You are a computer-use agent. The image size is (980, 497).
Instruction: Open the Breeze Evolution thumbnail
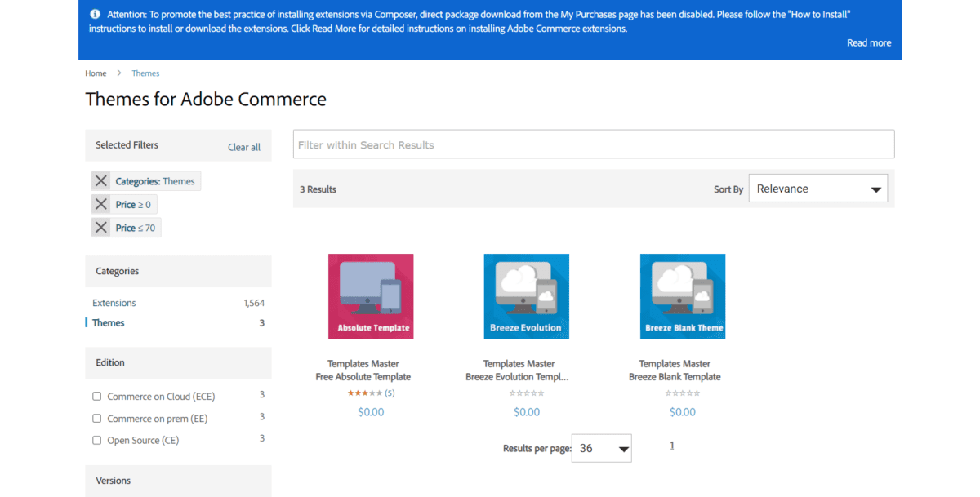[527, 296]
